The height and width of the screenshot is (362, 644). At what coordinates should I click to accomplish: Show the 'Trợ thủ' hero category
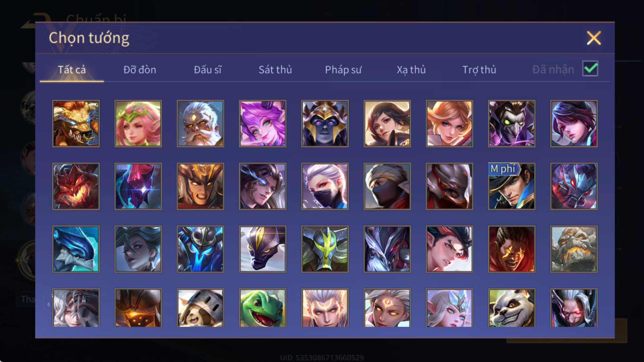(x=479, y=70)
